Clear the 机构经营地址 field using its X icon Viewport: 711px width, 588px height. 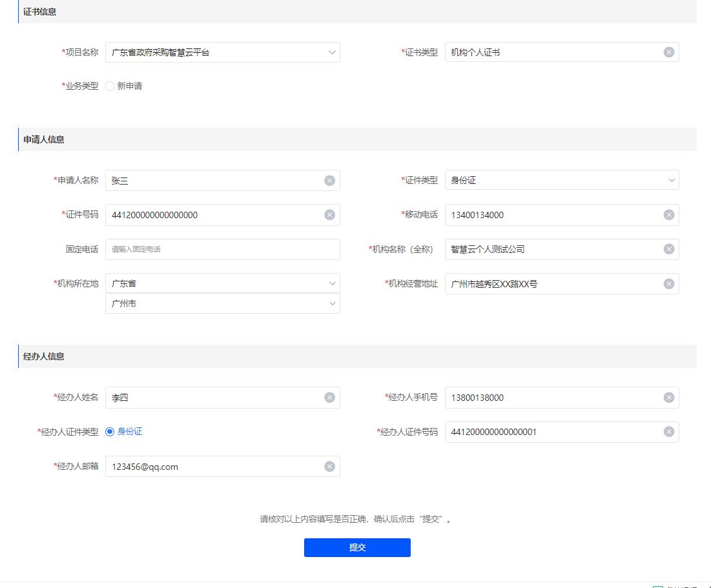click(668, 283)
